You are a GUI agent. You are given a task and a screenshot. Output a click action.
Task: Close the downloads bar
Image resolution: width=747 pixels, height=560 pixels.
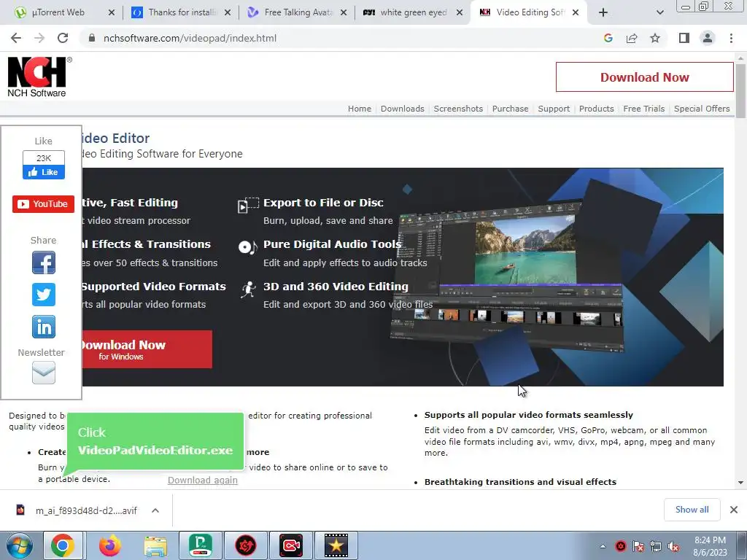(734, 510)
